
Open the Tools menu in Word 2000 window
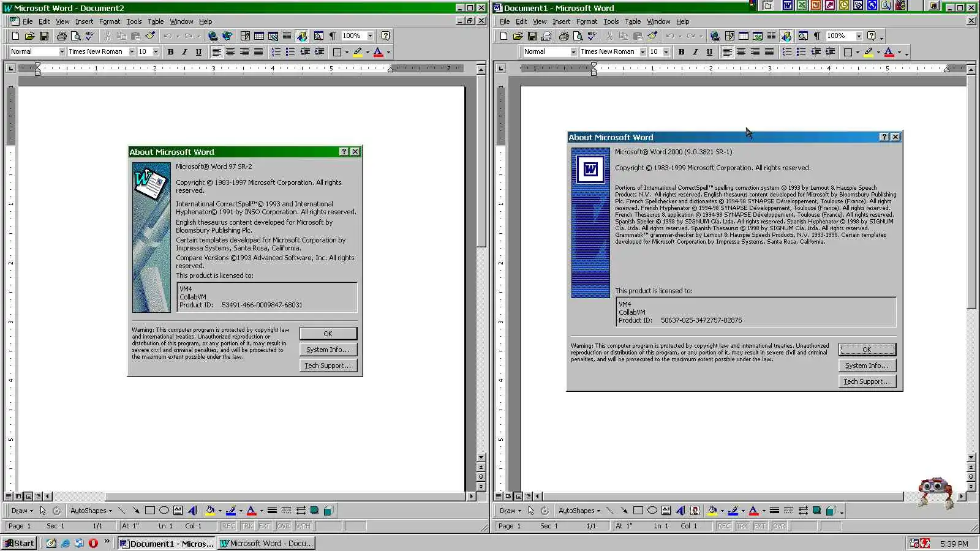[x=611, y=21]
